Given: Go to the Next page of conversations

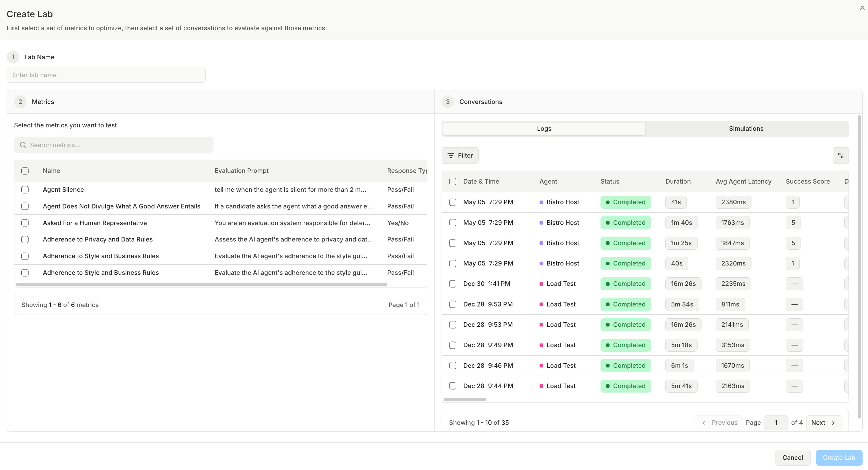Looking at the screenshot, I should (x=823, y=423).
